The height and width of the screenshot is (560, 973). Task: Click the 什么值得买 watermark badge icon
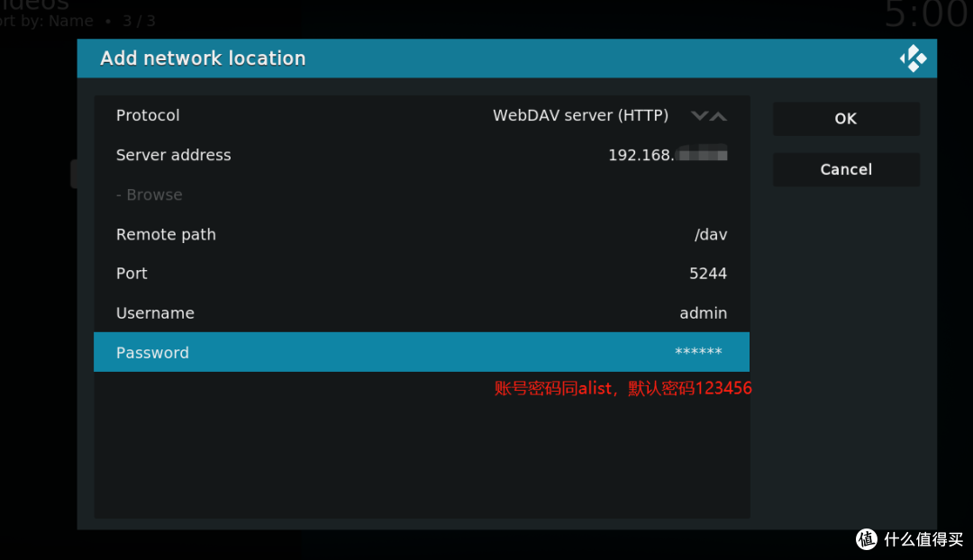[866, 539]
